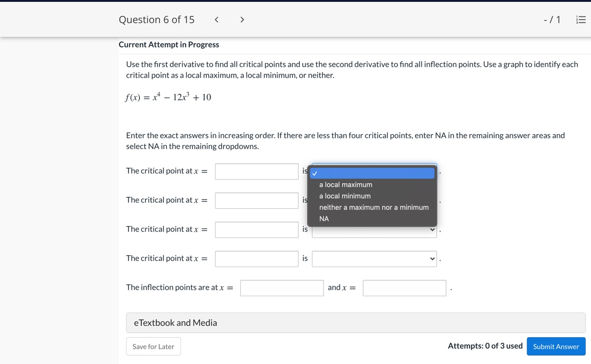Viewport: 591px width, 364px height.
Task: Click the third critical point input field
Action: 257,229
